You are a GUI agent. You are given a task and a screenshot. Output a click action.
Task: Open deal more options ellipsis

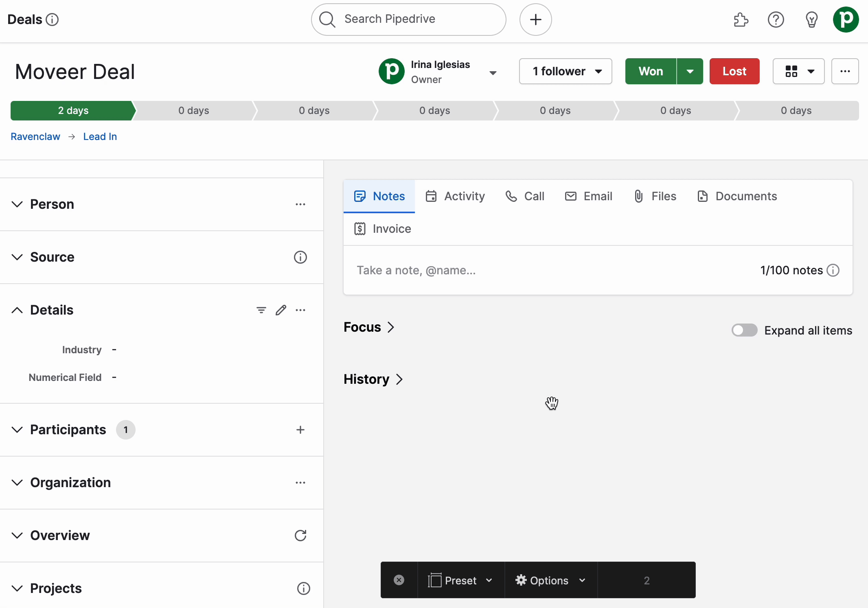click(845, 71)
